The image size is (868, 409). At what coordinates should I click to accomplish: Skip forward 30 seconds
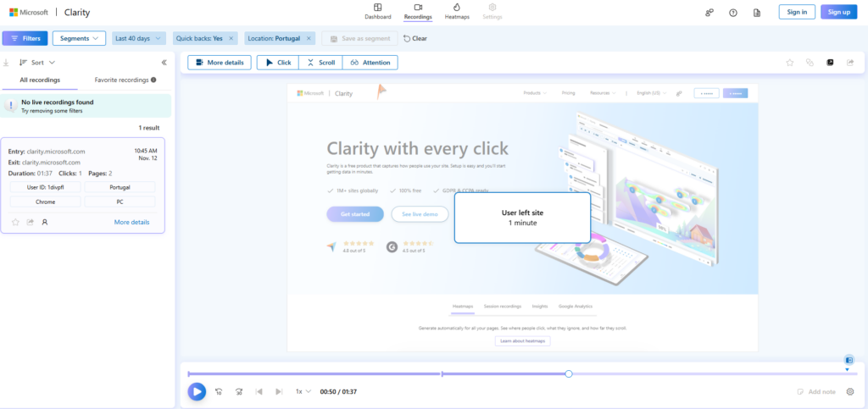238,391
